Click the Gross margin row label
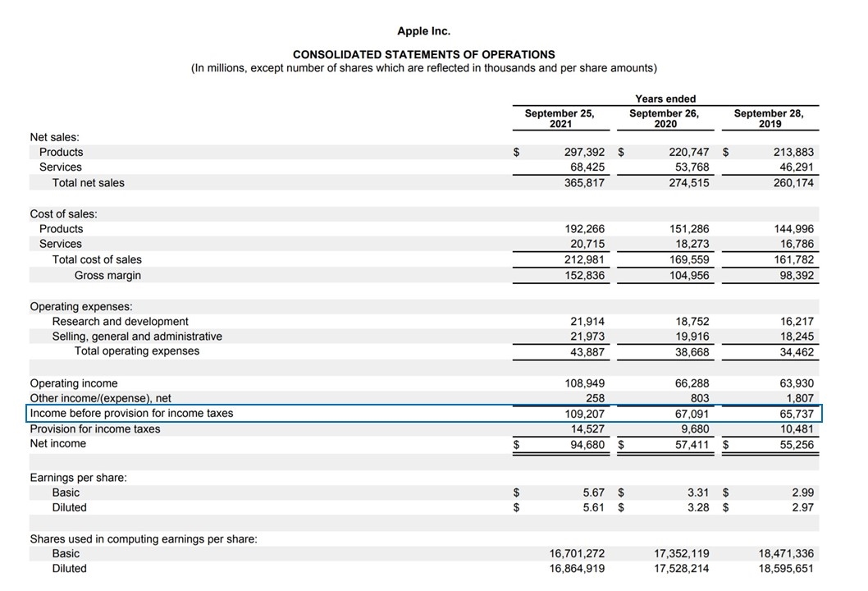This screenshot has height=591, width=868. coord(108,275)
